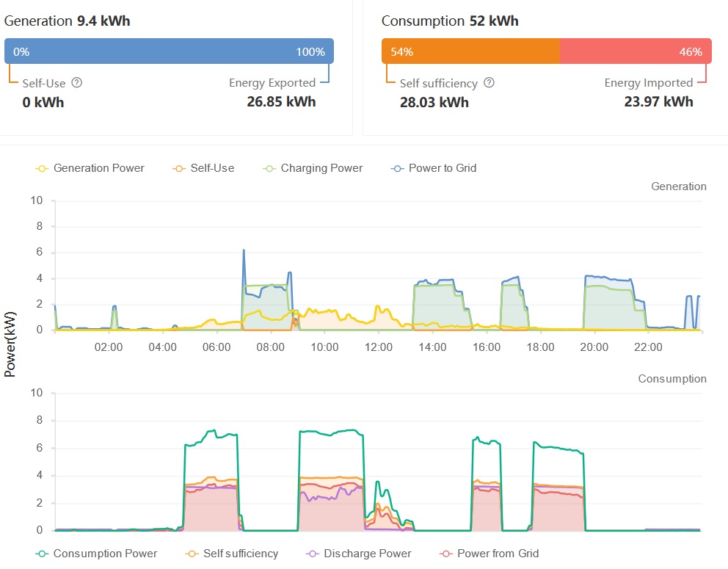The image size is (728, 569).
Task: Toggle the Generation Power legend series
Action: coord(90,168)
